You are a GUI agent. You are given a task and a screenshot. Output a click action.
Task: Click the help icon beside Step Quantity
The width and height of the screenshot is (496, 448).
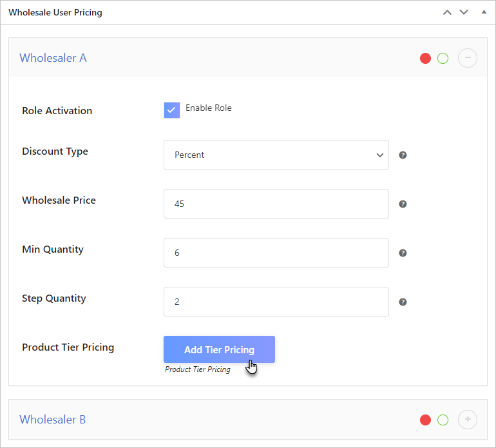[403, 302]
